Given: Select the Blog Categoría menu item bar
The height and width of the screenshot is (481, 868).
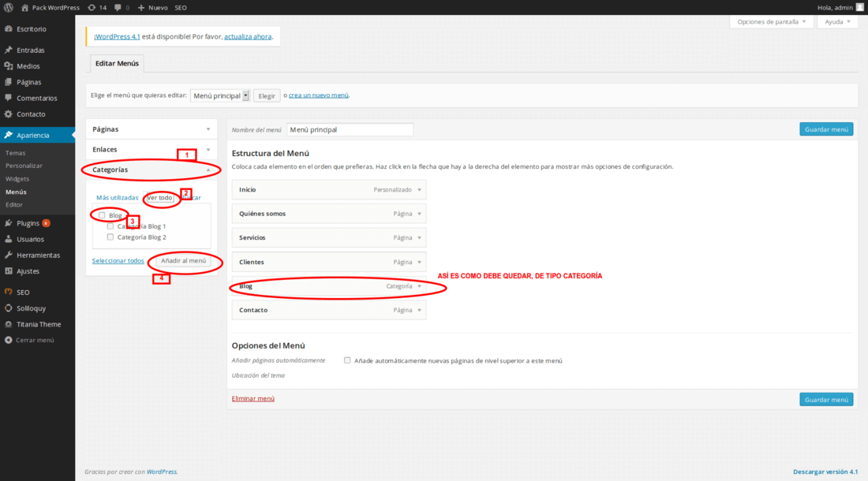Looking at the screenshot, I should (x=329, y=285).
